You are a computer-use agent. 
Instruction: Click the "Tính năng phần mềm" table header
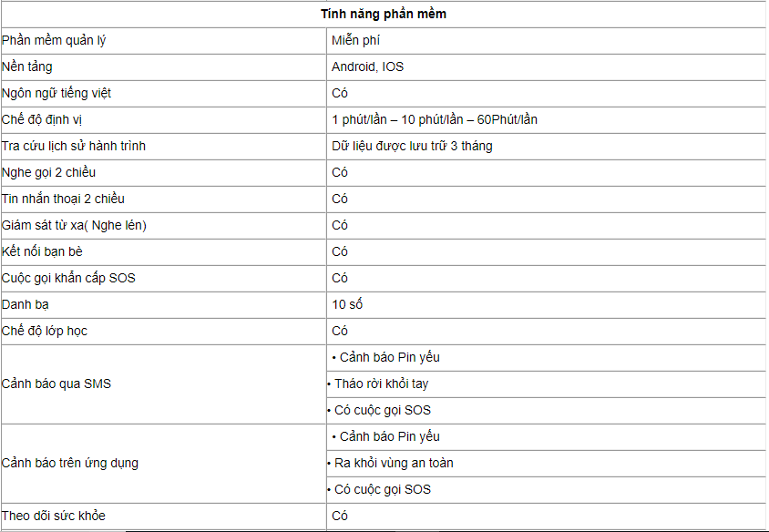pyautogui.click(x=384, y=15)
